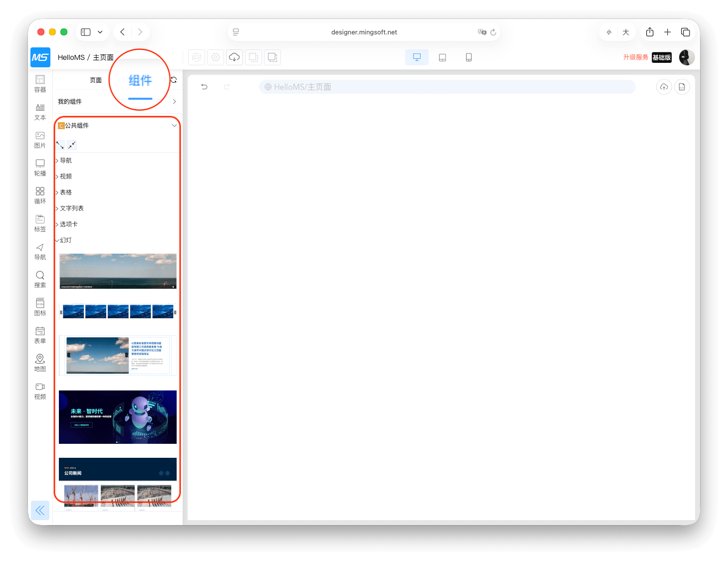This screenshot has height=562, width=728.
Task: Expand the 导航 tree category
Action: coord(66,161)
